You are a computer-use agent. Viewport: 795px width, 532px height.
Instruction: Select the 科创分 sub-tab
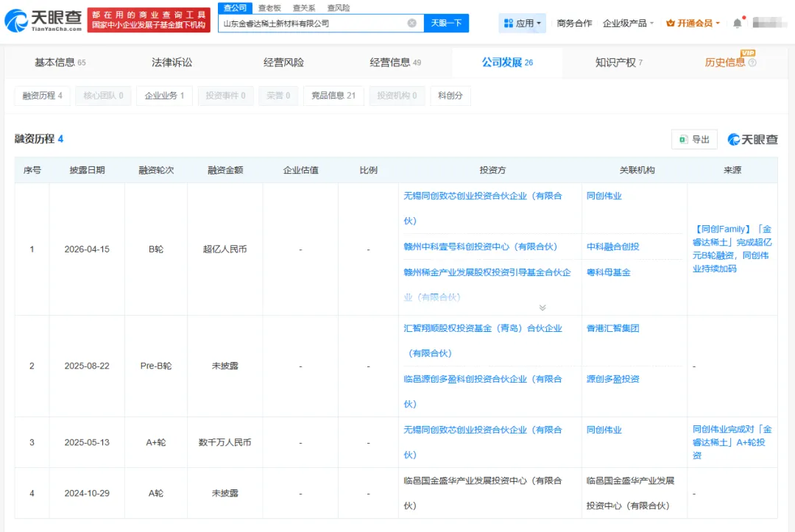pyautogui.click(x=451, y=95)
